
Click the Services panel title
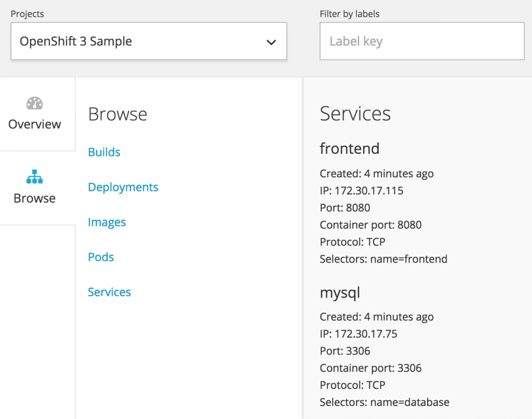(x=355, y=113)
